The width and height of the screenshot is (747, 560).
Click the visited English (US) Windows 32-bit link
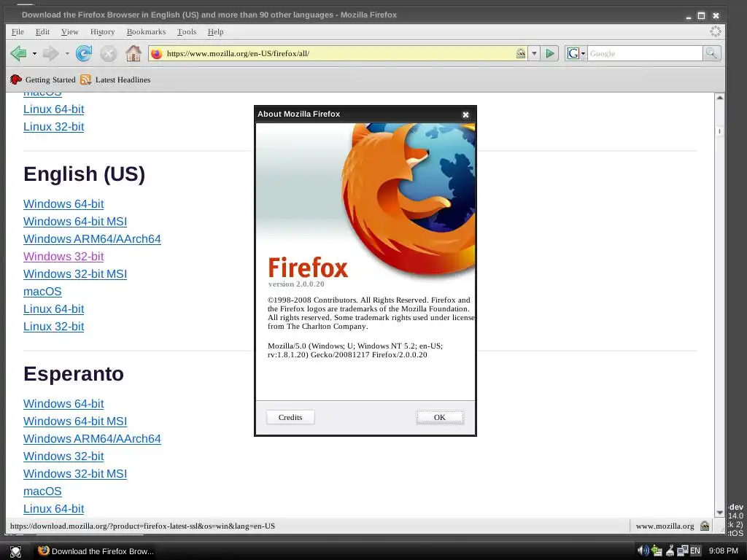click(x=63, y=256)
